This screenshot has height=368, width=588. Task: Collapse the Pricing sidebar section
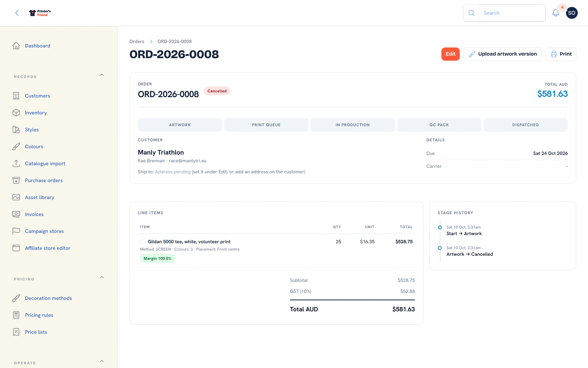[x=102, y=277]
